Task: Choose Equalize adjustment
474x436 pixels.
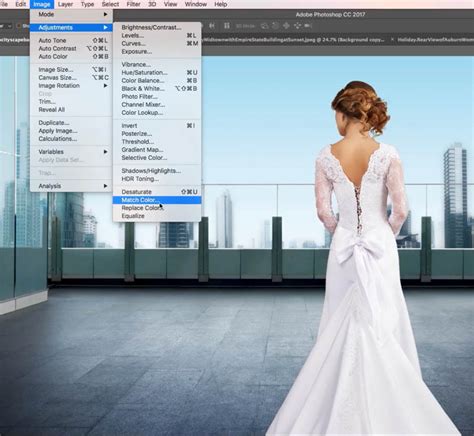Action: click(x=157, y=216)
